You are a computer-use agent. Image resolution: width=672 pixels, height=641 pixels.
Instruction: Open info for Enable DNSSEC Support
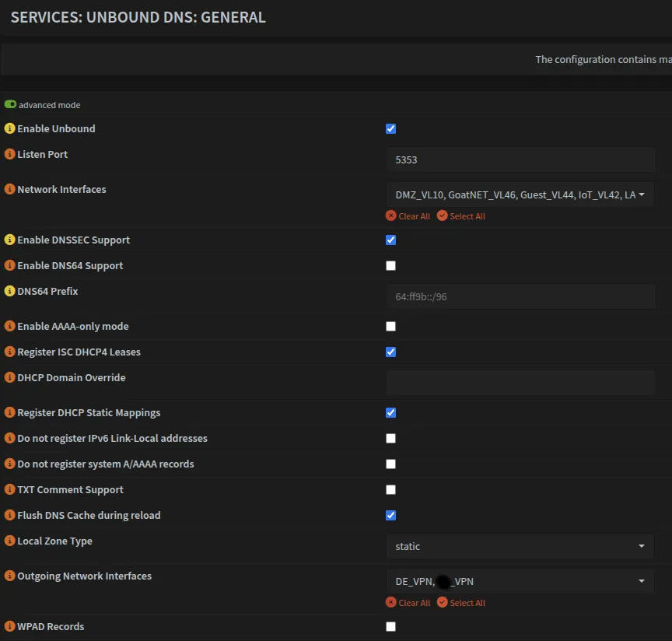[x=9, y=240]
